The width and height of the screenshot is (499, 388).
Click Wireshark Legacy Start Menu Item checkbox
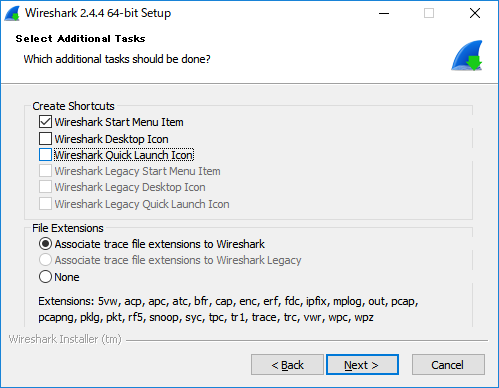(x=45, y=171)
